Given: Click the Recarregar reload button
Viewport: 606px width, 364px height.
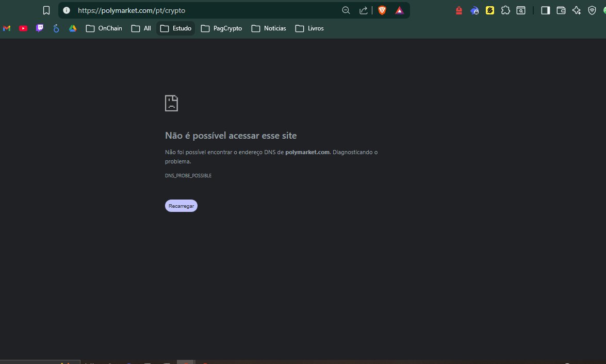Looking at the screenshot, I should [181, 206].
